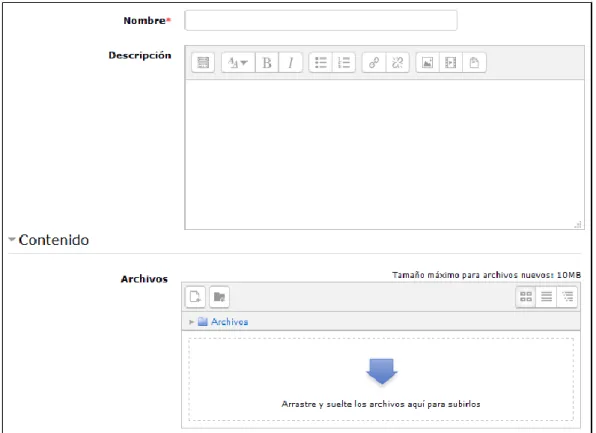Insert media file into the description
Image resolution: width=596 pixels, height=433 pixels.
pos(451,62)
